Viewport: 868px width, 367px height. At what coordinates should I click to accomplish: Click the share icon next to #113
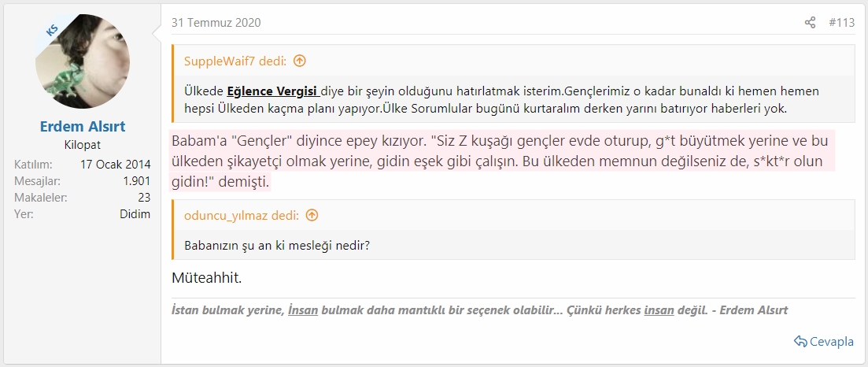(810, 23)
